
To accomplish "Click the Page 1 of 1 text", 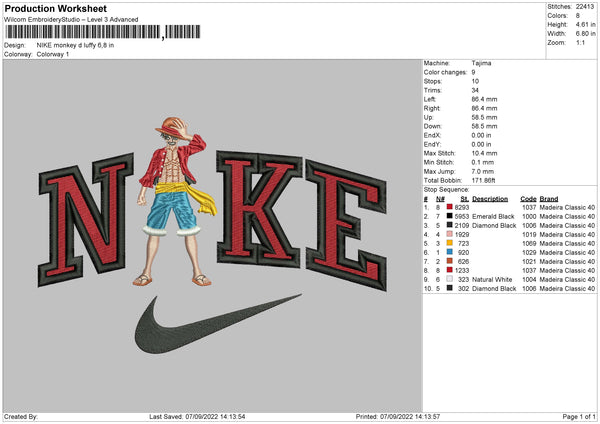I will pyautogui.click(x=579, y=416).
